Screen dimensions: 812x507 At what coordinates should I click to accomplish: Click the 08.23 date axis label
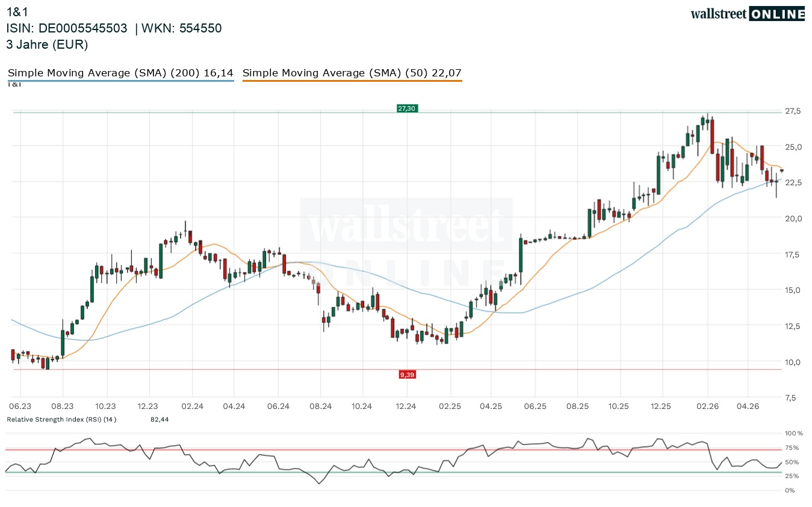coord(63,407)
